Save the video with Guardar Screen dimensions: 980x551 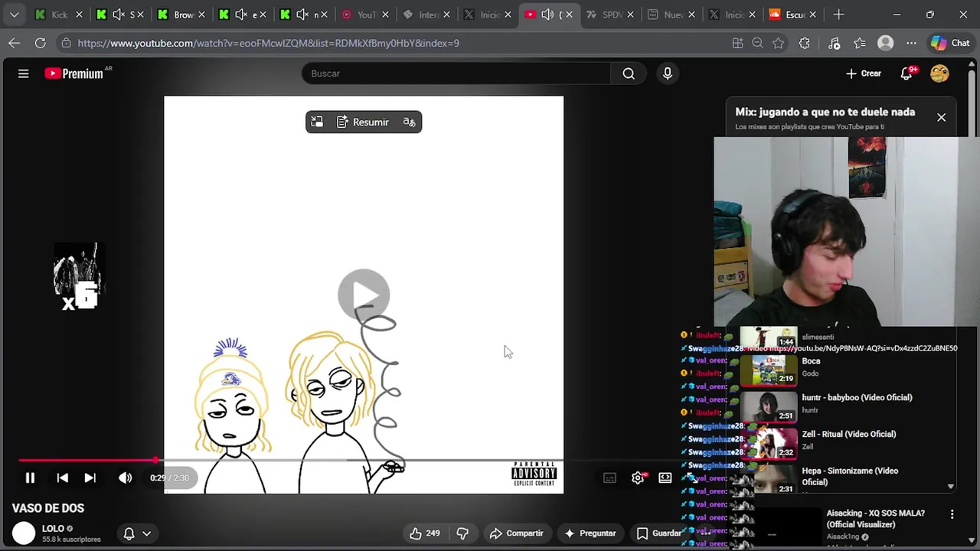[659, 533]
